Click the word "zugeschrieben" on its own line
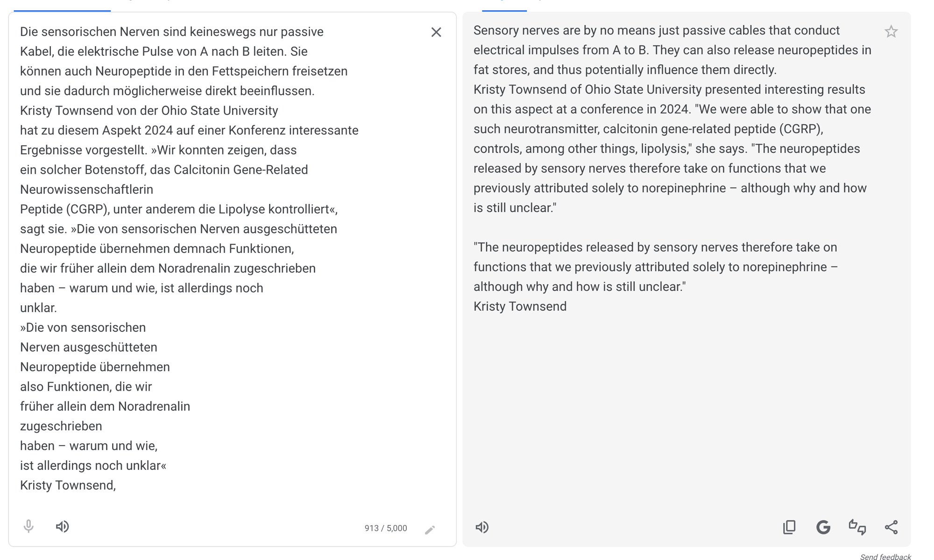Screen dimensions: 934x560 point(61,426)
